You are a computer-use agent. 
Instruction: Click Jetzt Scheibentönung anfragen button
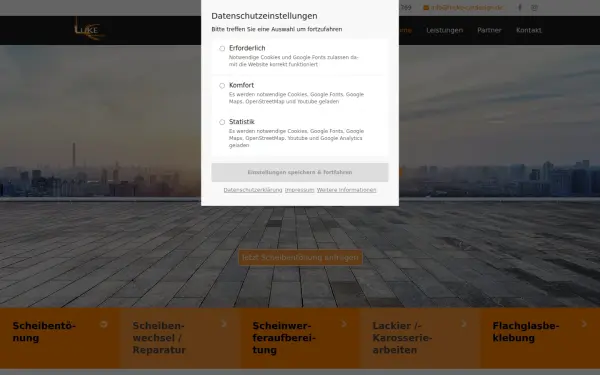click(300, 258)
